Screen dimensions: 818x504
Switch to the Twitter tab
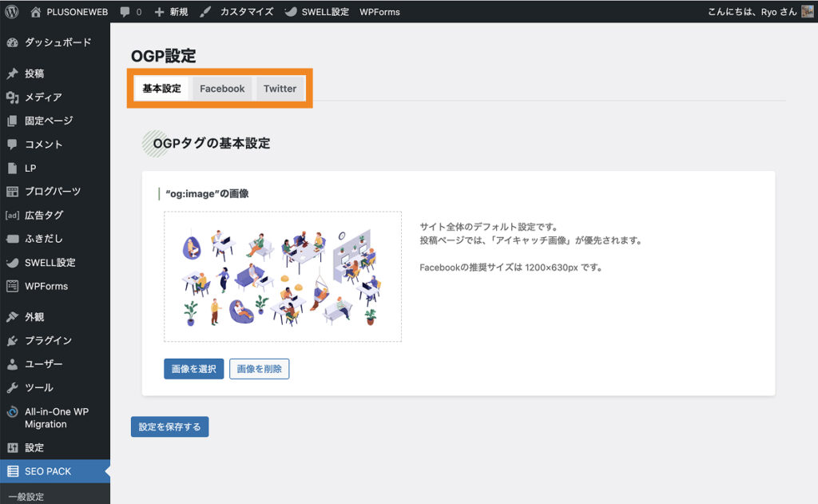click(280, 89)
